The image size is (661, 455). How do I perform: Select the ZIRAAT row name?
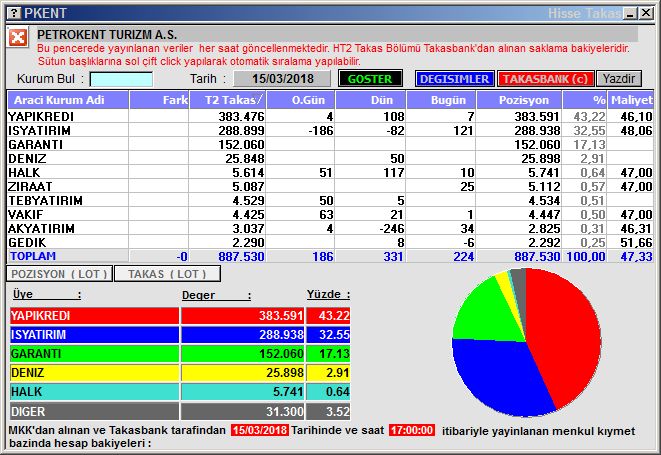coord(30,186)
